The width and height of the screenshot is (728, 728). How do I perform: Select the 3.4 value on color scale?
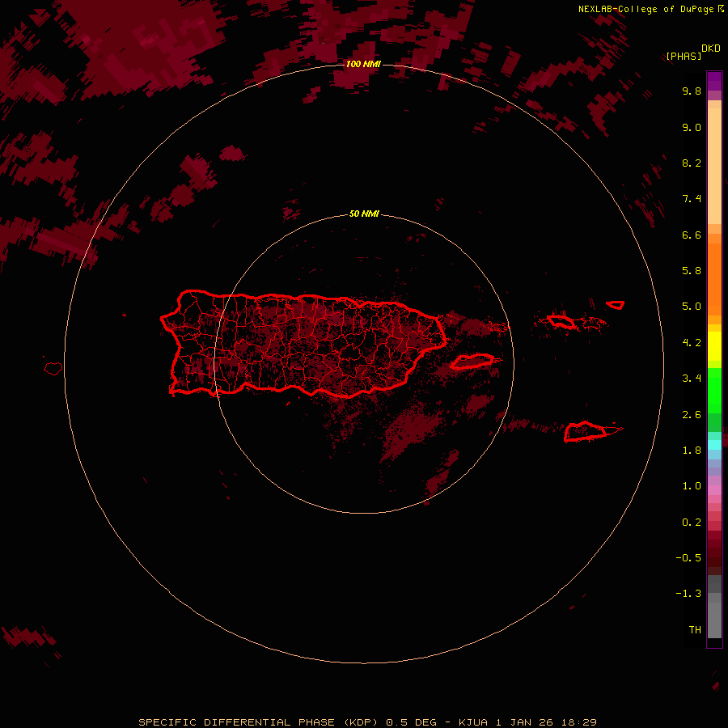(x=692, y=379)
